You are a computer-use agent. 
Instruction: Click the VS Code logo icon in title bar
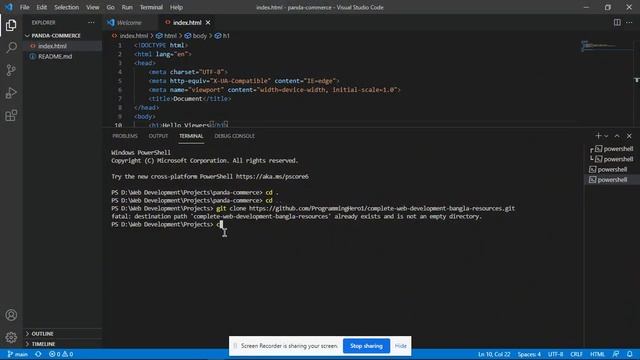(9, 7)
